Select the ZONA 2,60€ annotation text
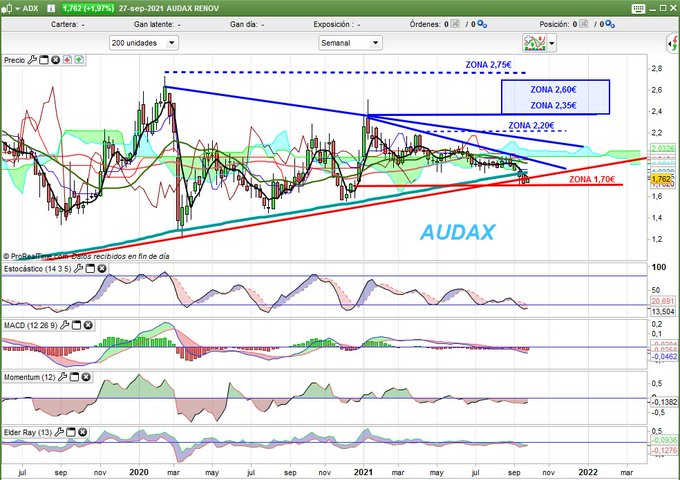 553,89
